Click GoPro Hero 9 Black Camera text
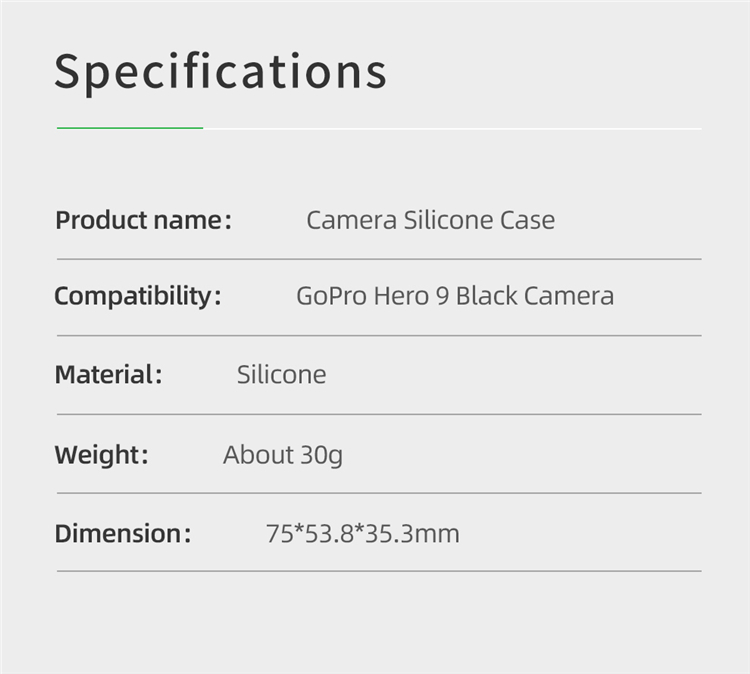Viewport: 750px width, 674px height. click(x=455, y=296)
